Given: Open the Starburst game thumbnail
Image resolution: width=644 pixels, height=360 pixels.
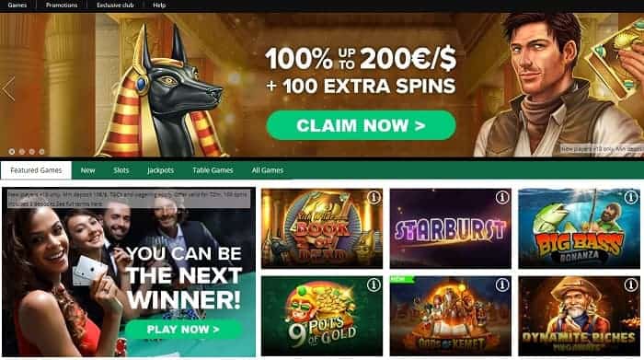Looking at the screenshot, I should (x=451, y=228).
